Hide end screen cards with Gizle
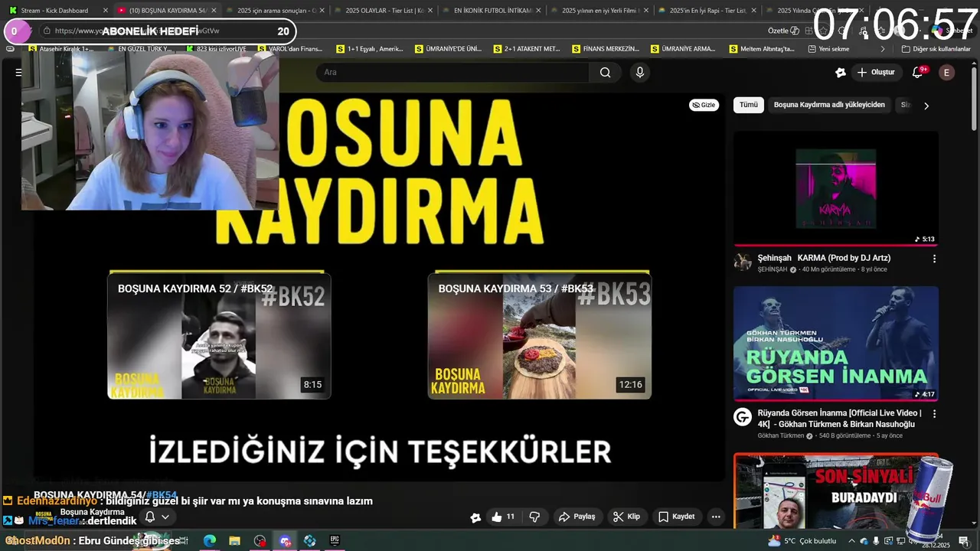This screenshot has width=980, height=551. tap(704, 105)
